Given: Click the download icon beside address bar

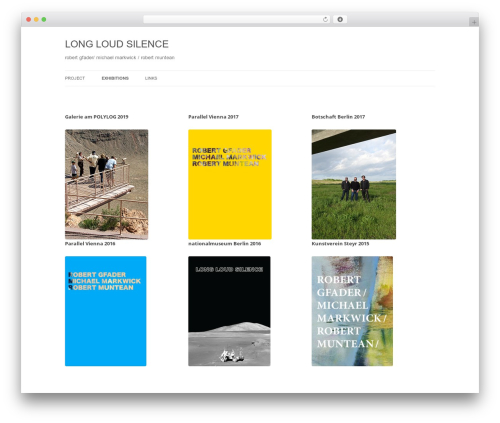Looking at the screenshot, I should point(340,20).
